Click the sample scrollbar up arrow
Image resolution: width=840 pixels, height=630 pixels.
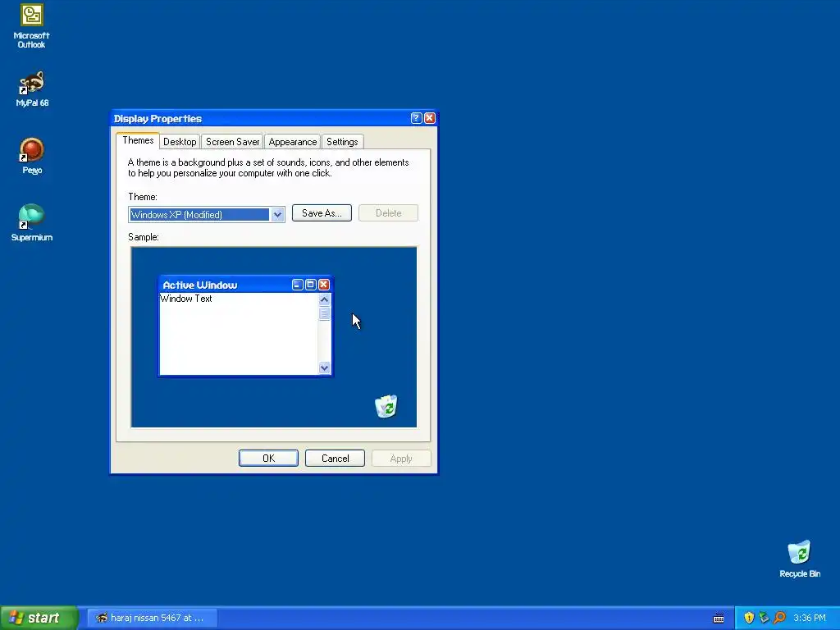tap(324, 299)
